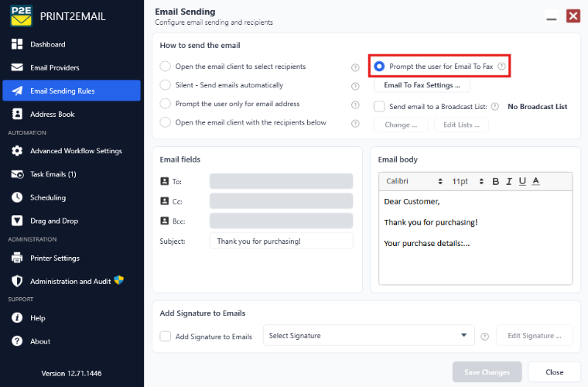Click the Cc: recipient field
This screenshot has height=387, width=588.
click(x=282, y=201)
